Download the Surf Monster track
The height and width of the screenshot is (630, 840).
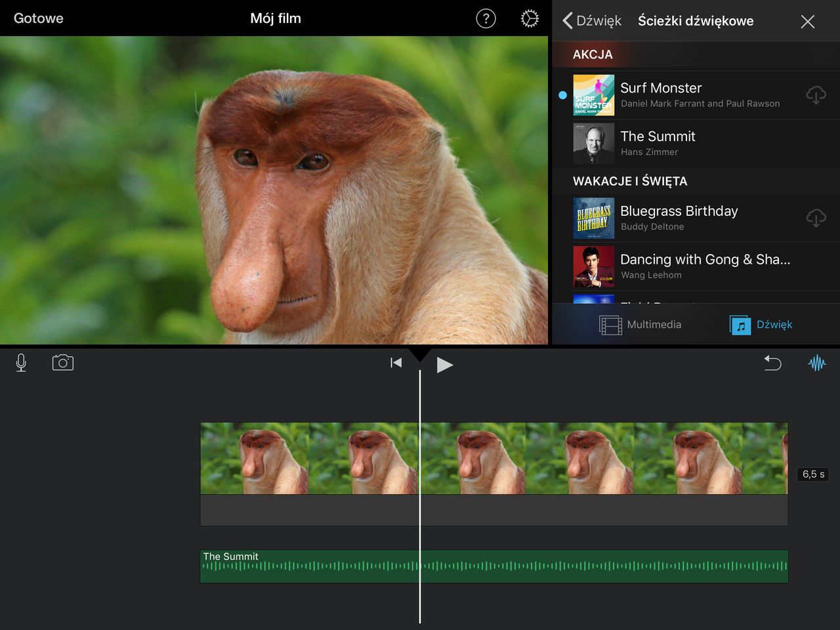click(x=816, y=95)
